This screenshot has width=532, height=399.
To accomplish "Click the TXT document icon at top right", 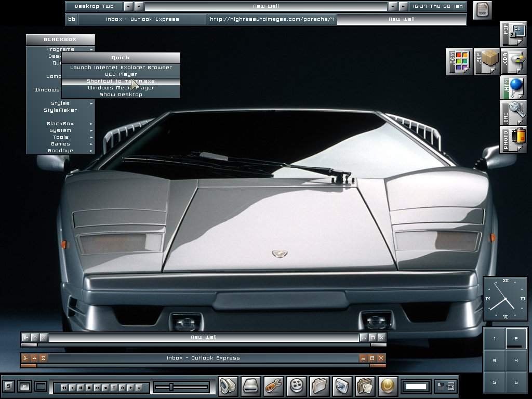I will click(483, 10).
